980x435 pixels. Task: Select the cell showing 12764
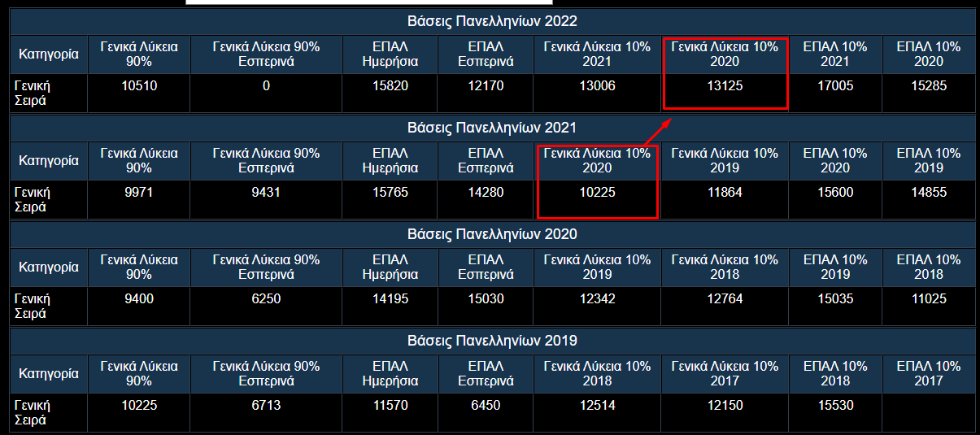pos(724,299)
